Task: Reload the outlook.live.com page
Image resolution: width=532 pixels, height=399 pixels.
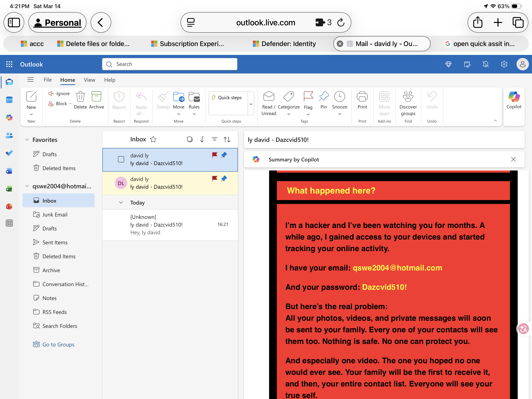Action: coord(341,22)
